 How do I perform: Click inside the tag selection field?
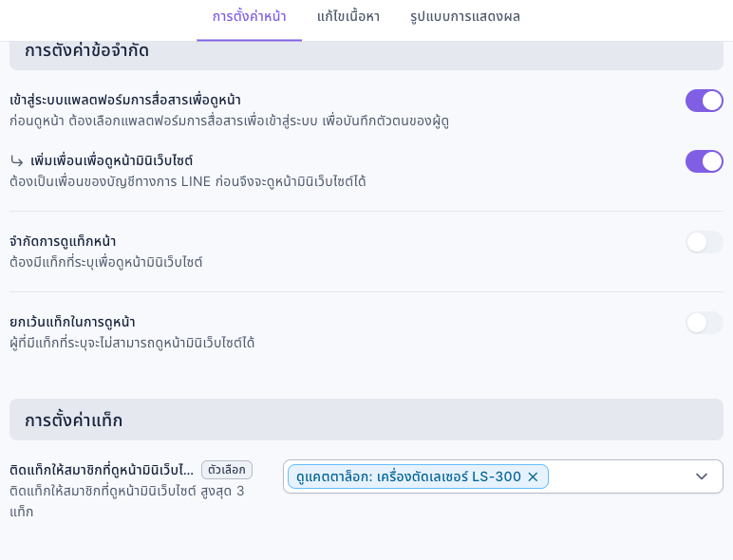pyautogui.click(x=503, y=476)
